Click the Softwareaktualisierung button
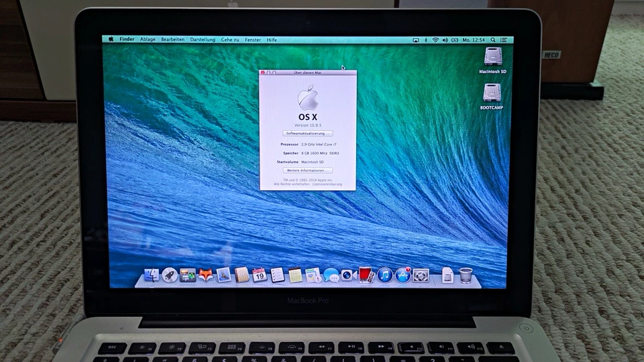 [x=308, y=133]
